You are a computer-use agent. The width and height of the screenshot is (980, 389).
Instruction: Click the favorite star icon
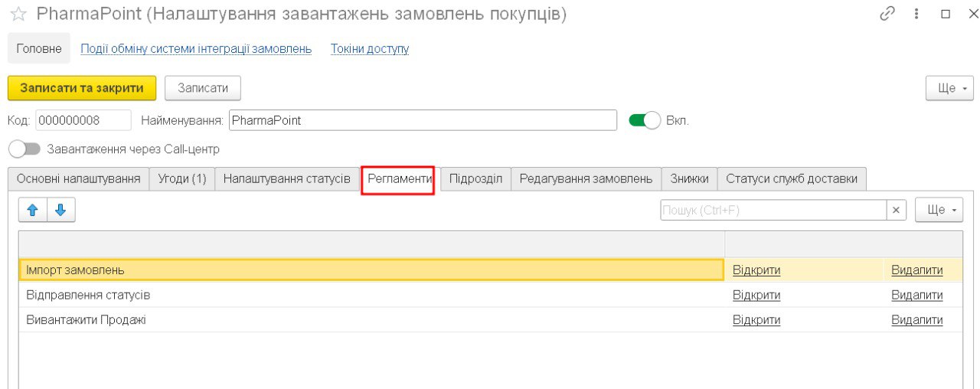click(x=18, y=15)
